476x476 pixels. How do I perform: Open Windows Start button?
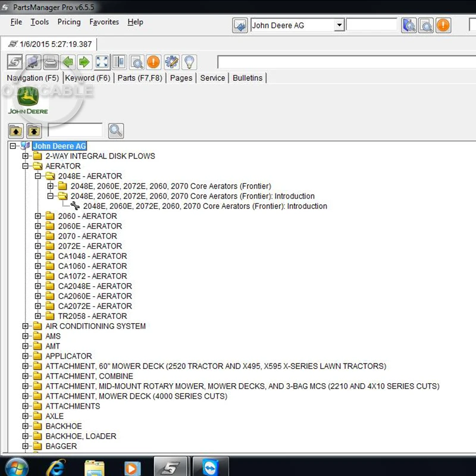17,468
